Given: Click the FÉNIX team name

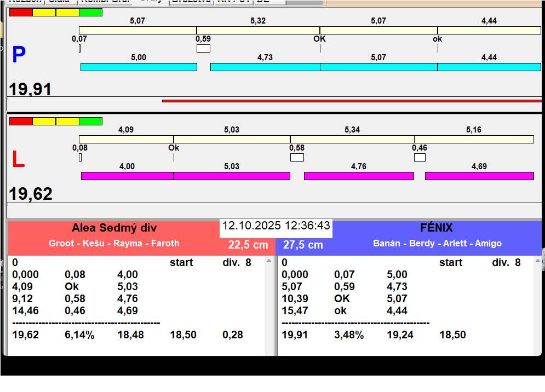Looking at the screenshot, I should (x=437, y=228).
